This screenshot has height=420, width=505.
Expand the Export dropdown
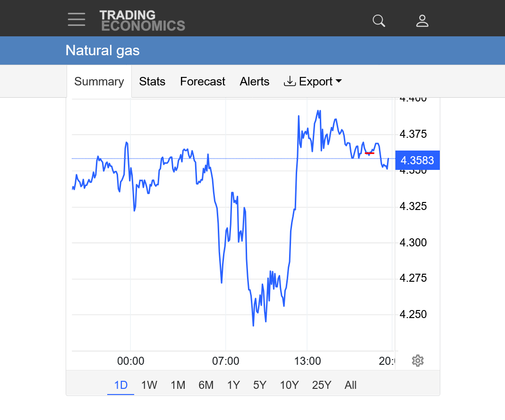click(x=313, y=82)
